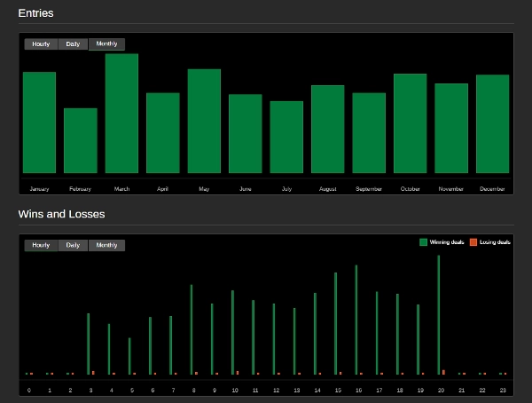
Task: Click Monthly tab in Entries chart
Action: pyautogui.click(x=106, y=43)
